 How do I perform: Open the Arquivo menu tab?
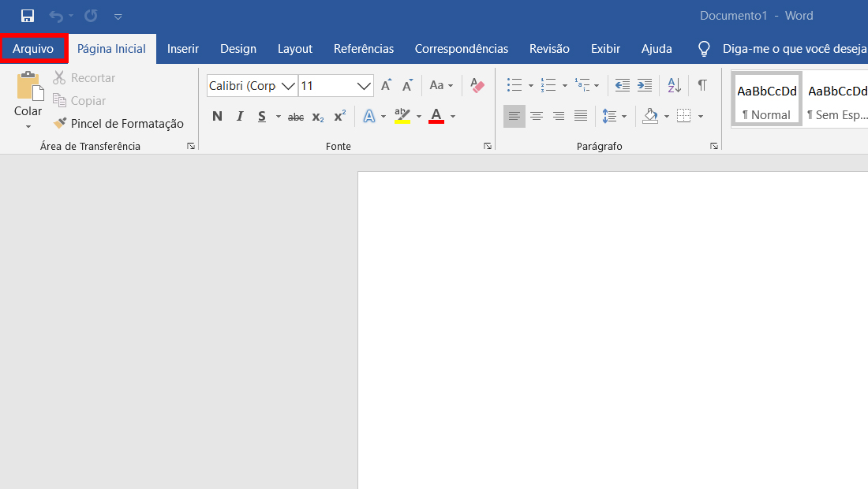[33, 49]
